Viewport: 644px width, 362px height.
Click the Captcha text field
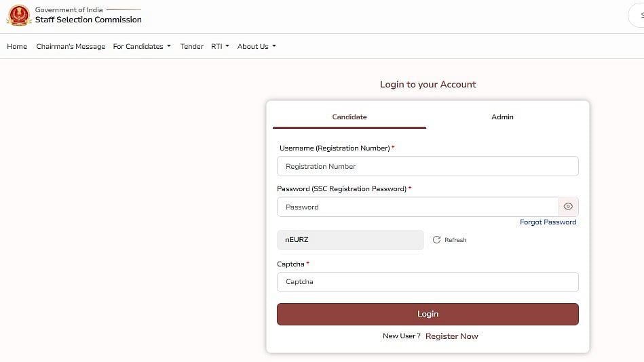(x=428, y=281)
